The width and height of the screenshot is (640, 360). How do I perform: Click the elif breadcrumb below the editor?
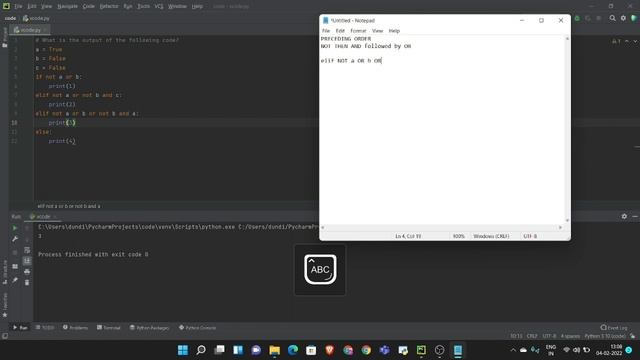pos(69,206)
